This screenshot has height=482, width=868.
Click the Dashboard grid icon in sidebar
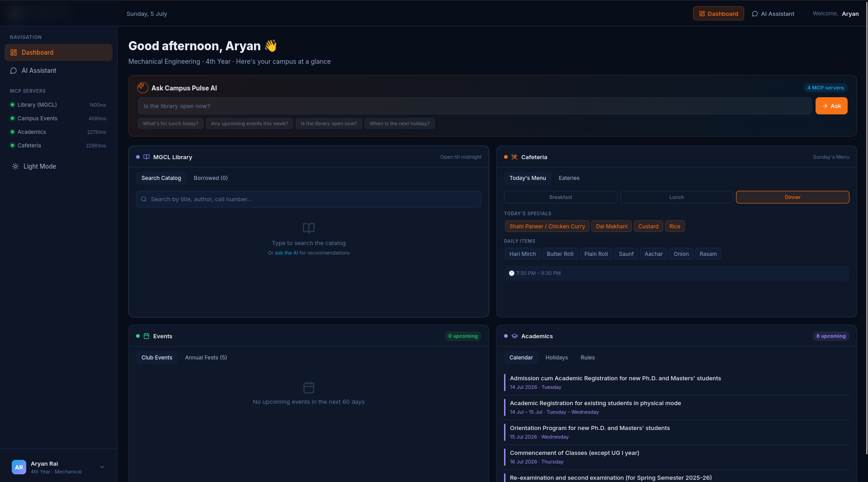[x=14, y=52]
